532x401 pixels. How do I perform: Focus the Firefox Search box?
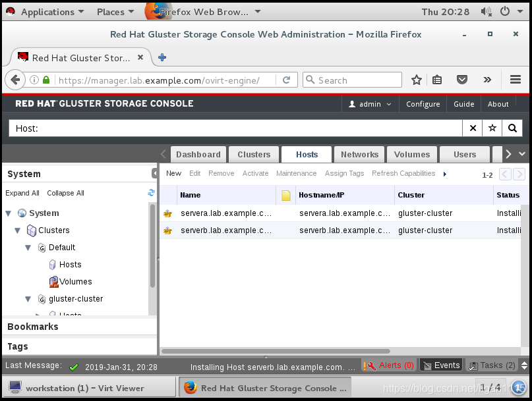(352, 80)
